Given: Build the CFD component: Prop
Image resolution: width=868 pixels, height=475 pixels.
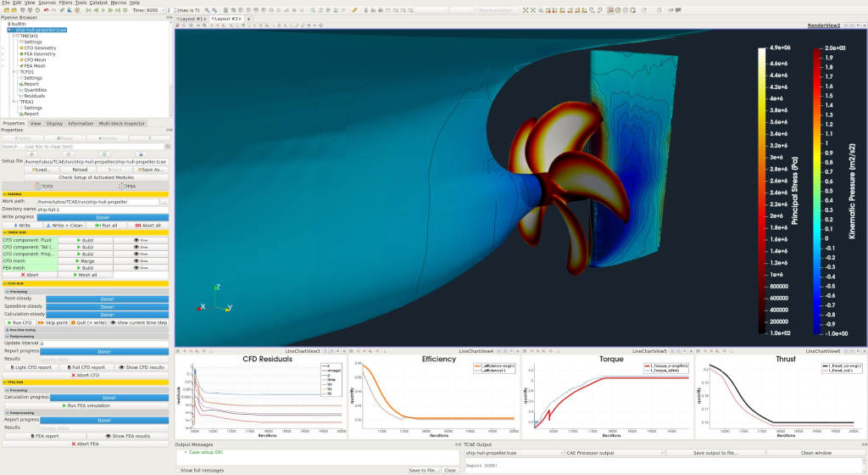Looking at the screenshot, I should tap(86, 254).
